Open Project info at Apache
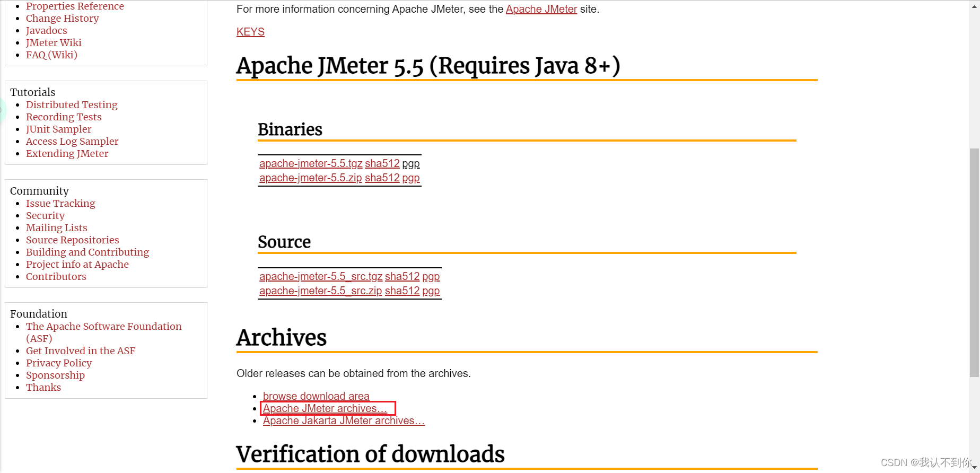980x473 pixels. pyautogui.click(x=77, y=264)
